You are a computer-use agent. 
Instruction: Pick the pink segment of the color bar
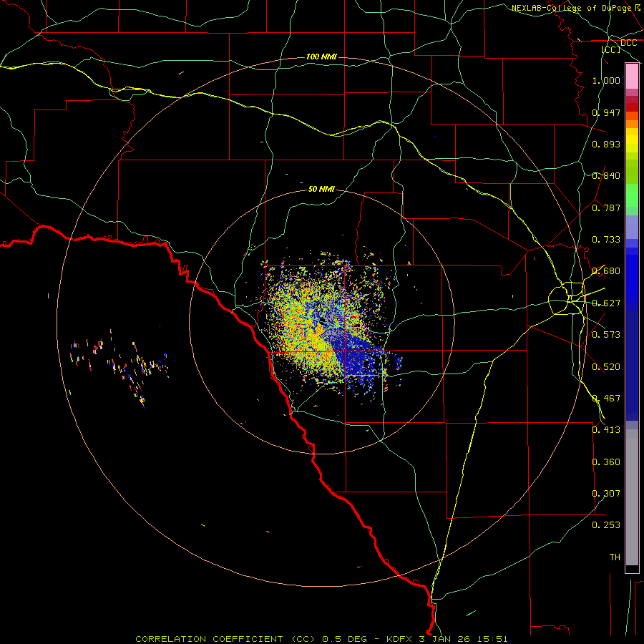[632, 77]
